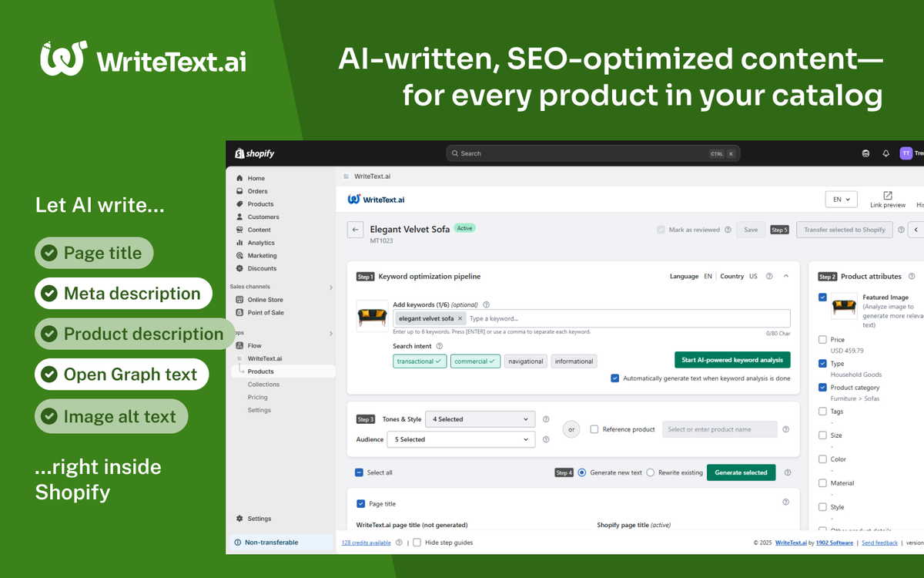Click the back arrow beside Elegant Velvet Sofa
The width and height of the screenshot is (924, 578).
point(355,230)
